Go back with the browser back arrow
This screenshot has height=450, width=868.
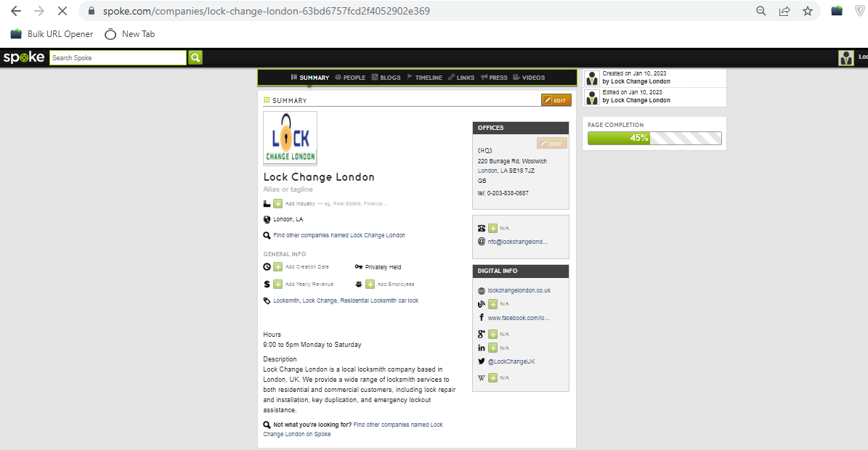[x=16, y=11]
